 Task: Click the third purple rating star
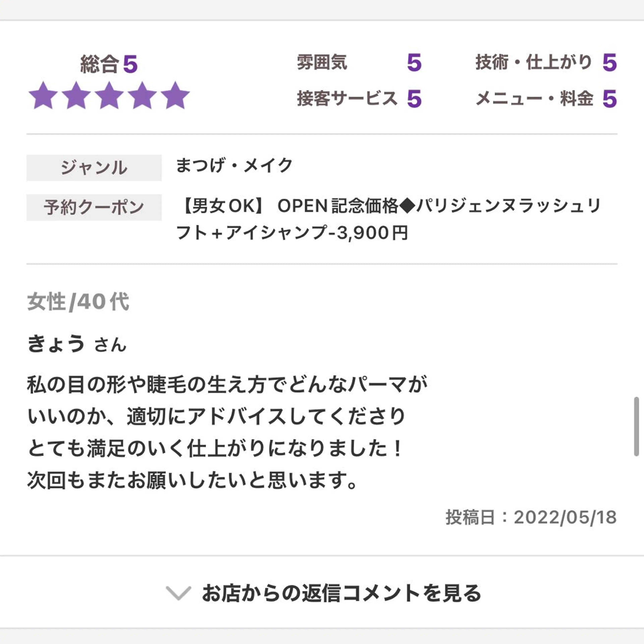click(x=109, y=96)
